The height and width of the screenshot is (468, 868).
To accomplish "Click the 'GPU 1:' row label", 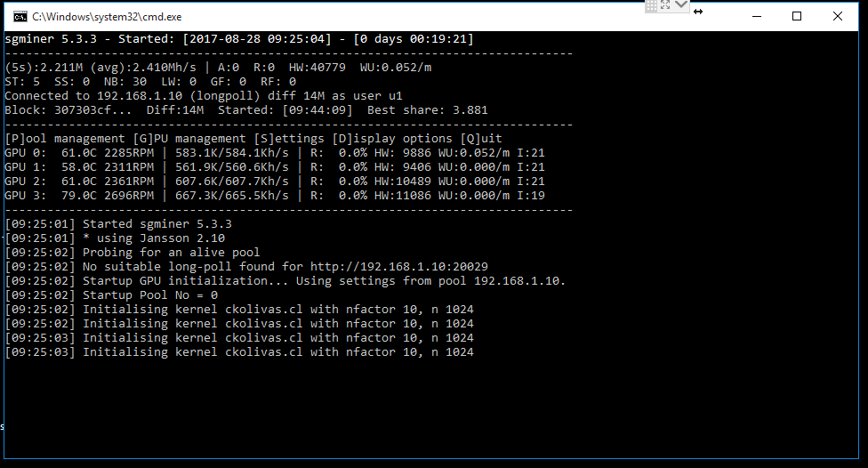I will pyautogui.click(x=26, y=166).
